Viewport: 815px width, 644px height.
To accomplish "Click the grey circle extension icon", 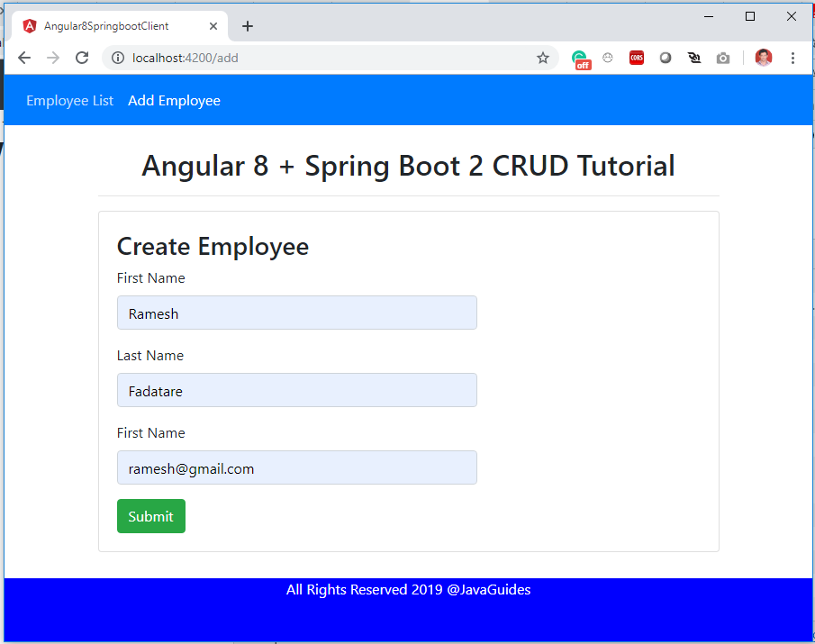I will (666, 58).
